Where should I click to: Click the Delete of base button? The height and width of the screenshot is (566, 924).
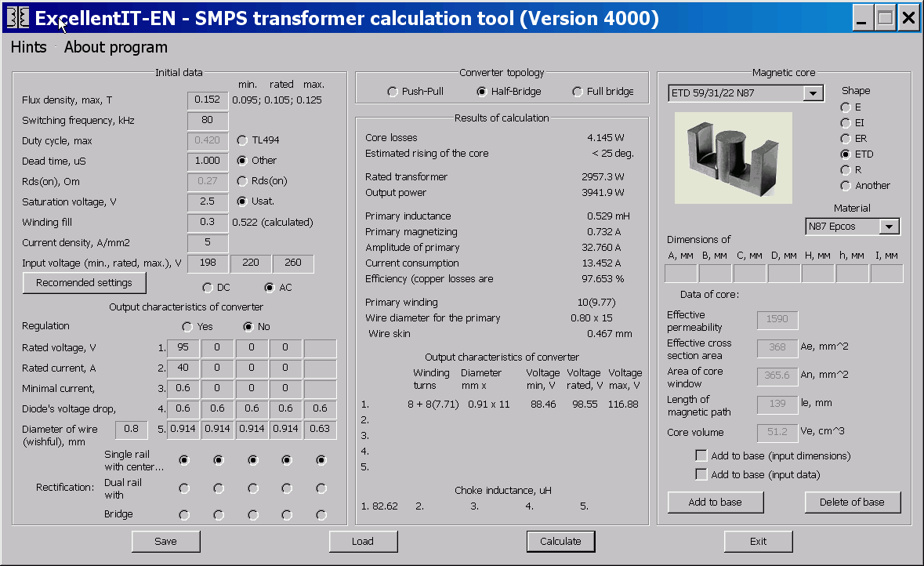tap(852, 503)
